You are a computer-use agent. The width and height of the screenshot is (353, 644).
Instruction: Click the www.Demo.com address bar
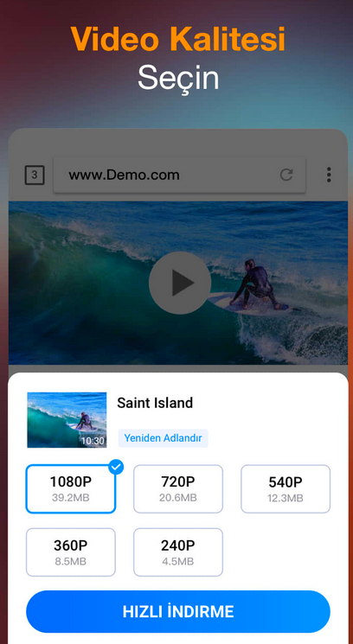coord(180,175)
